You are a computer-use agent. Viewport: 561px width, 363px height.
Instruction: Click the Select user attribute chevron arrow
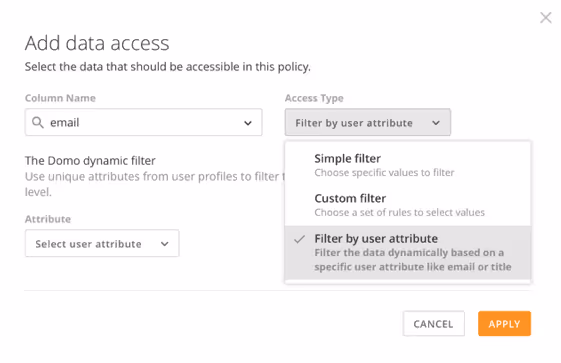pyautogui.click(x=165, y=244)
